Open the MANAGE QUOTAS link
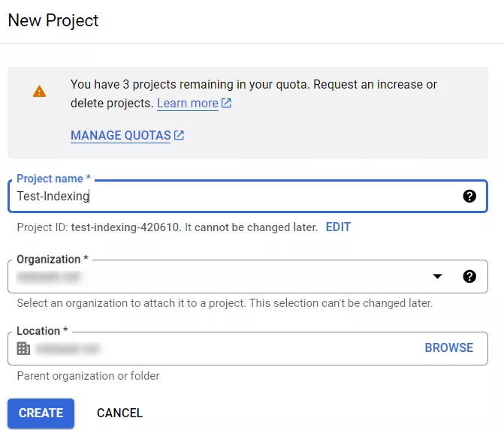 pos(120,136)
